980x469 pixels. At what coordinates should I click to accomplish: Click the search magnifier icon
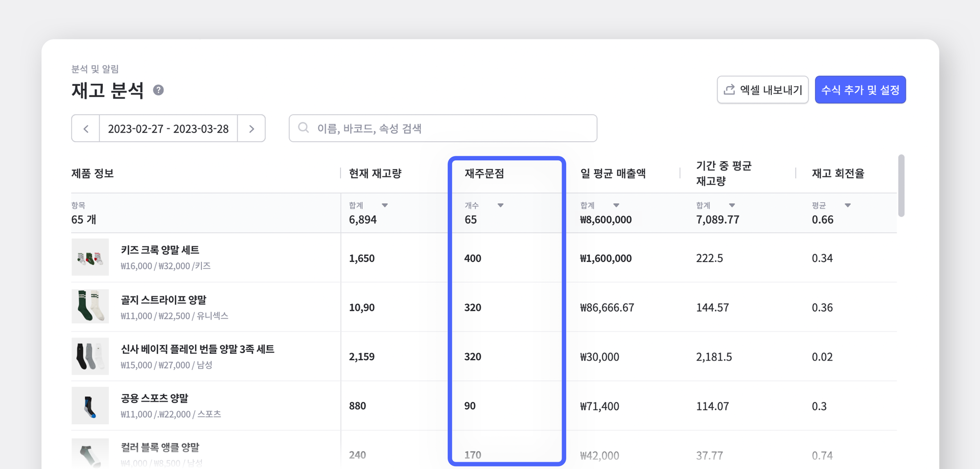[303, 128]
